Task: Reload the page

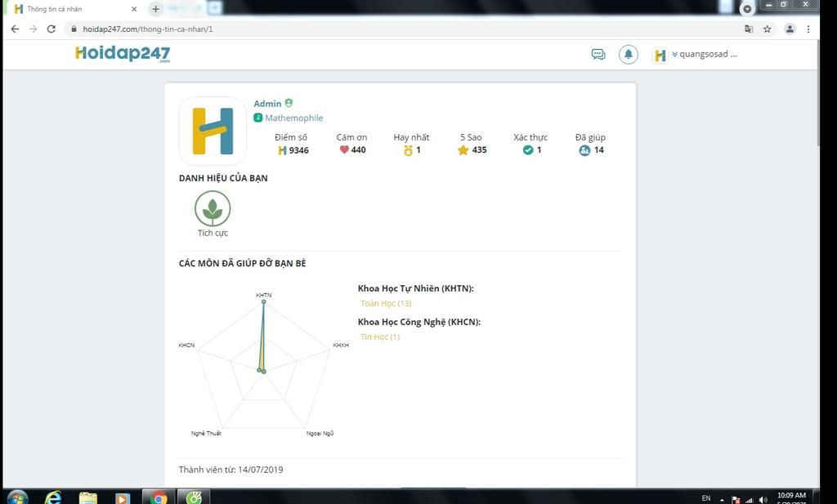Action: tap(51, 29)
